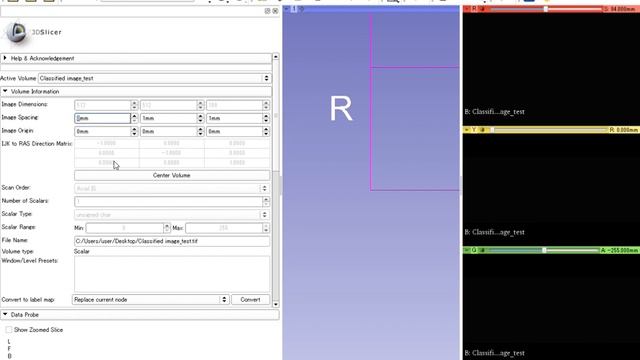Expand Help & Acknowledgement section
The width and height of the screenshot is (640, 360).
(136, 58)
